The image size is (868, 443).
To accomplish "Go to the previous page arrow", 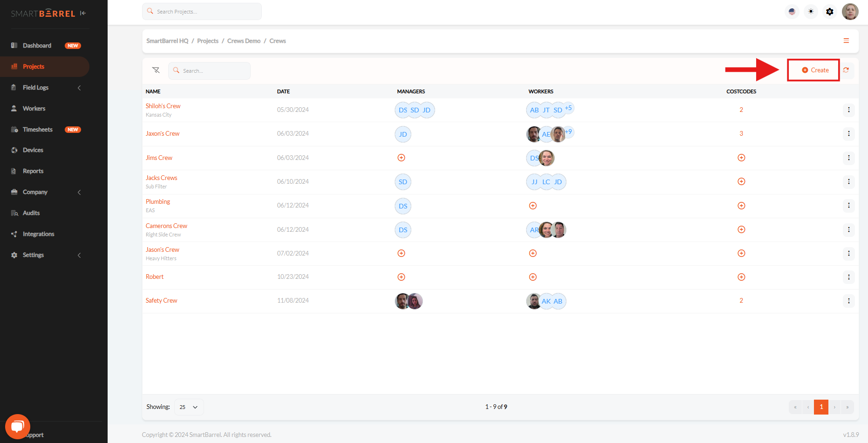I will pyautogui.click(x=808, y=407).
